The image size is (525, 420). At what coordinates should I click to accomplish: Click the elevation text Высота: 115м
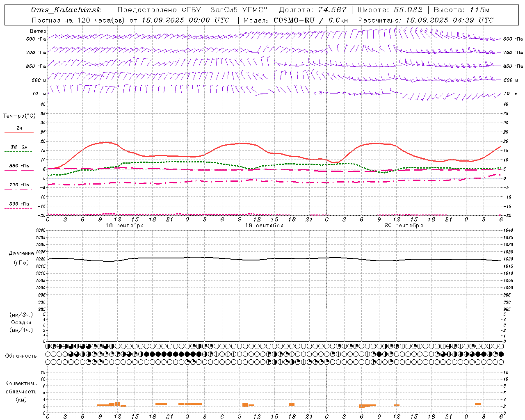click(461, 10)
